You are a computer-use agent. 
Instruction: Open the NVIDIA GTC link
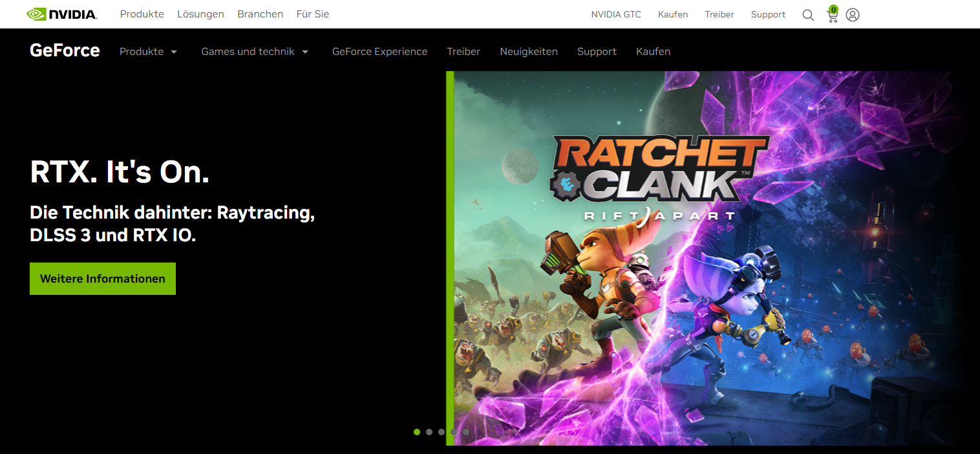tap(616, 14)
